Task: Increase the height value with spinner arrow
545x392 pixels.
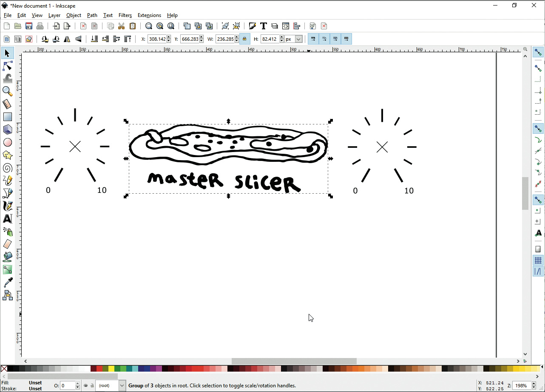Action: (x=282, y=37)
